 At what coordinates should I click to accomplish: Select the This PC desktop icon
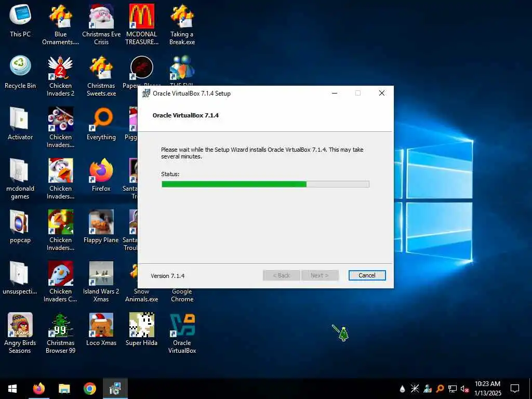point(20,21)
